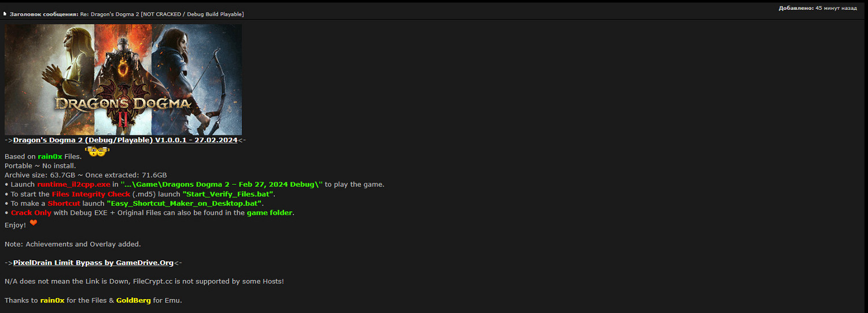Viewport: 868px width, 313px height.
Task: Click the green game folder text
Action: point(270,213)
